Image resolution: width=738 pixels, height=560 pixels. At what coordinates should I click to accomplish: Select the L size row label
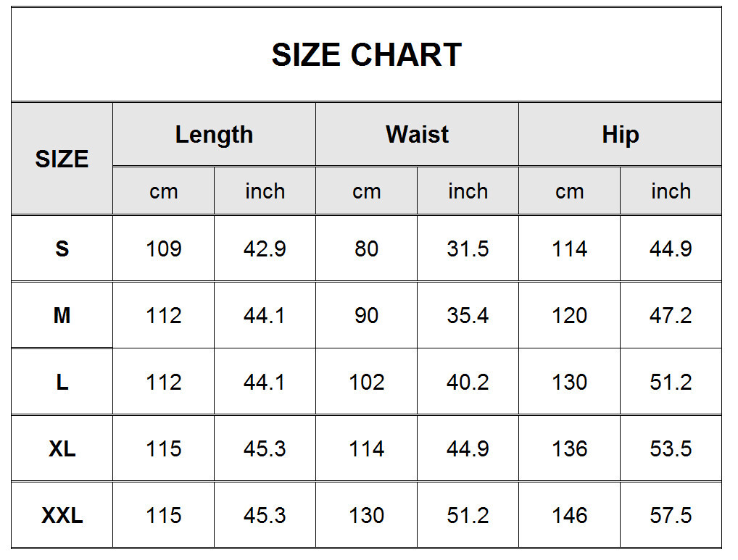click(x=62, y=382)
